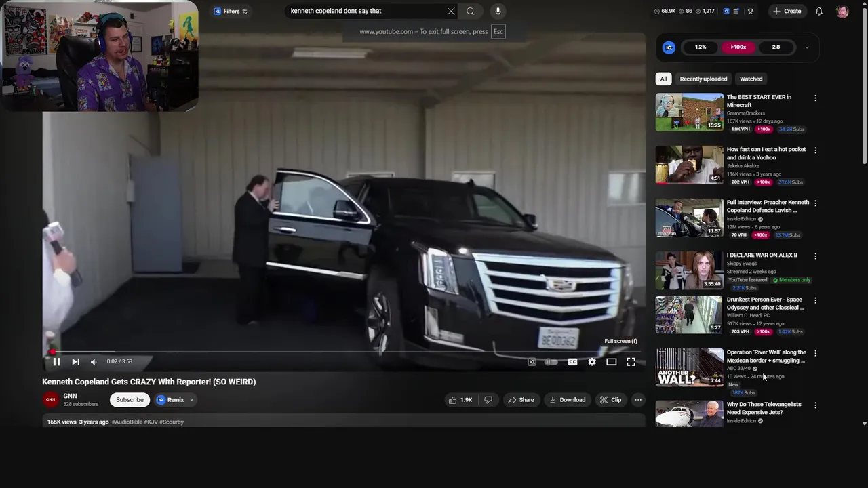Open 'Drunkest Person Ever' video thumbnail
868x488 pixels.
click(689, 314)
